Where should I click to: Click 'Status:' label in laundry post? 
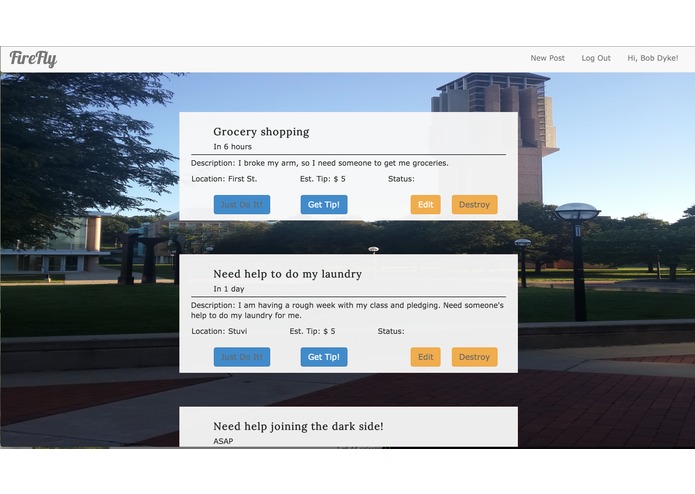click(391, 331)
